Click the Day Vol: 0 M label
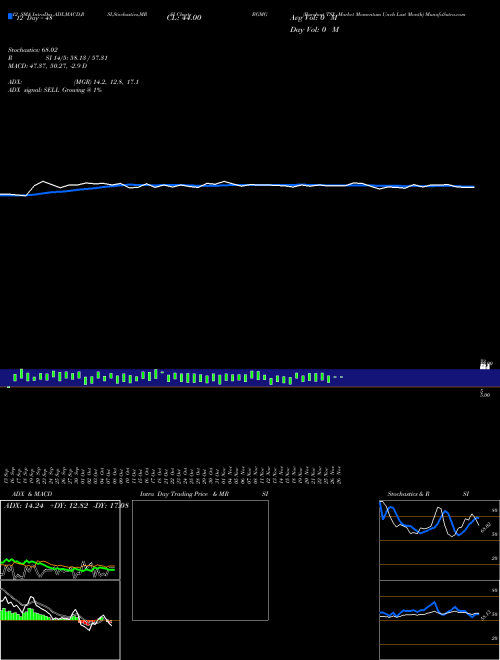This screenshot has height=660, width=500. (x=314, y=30)
